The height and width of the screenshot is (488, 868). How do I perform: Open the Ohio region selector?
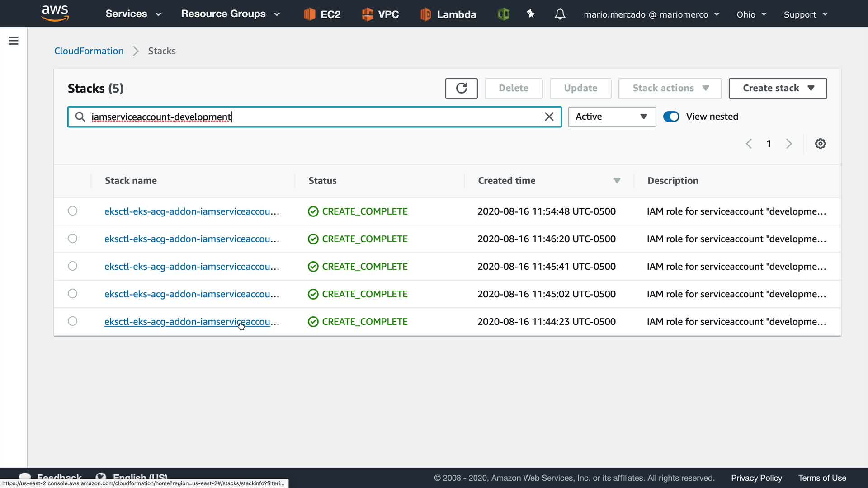pyautogui.click(x=751, y=14)
